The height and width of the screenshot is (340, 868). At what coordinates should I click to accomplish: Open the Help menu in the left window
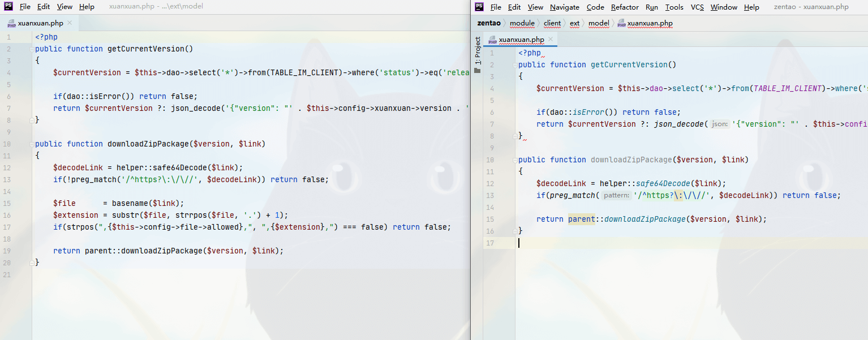coord(87,7)
